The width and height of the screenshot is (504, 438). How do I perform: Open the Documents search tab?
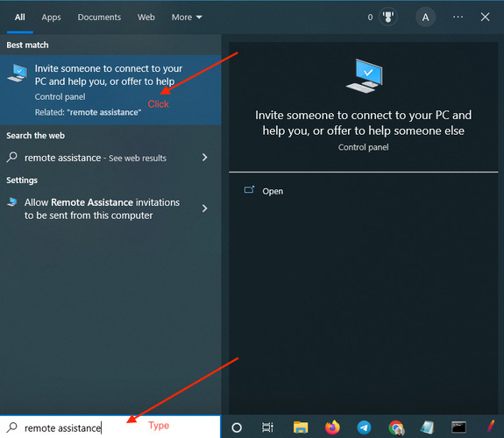click(99, 18)
